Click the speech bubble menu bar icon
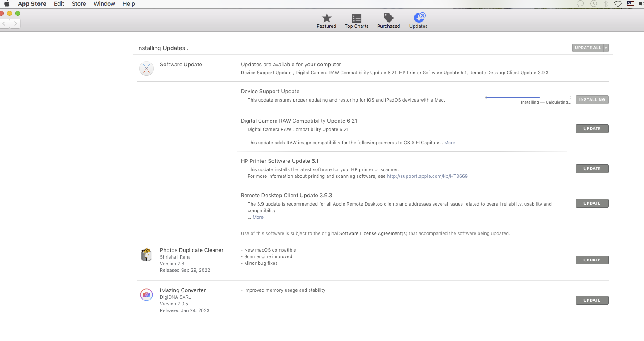 (x=580, y=4)
